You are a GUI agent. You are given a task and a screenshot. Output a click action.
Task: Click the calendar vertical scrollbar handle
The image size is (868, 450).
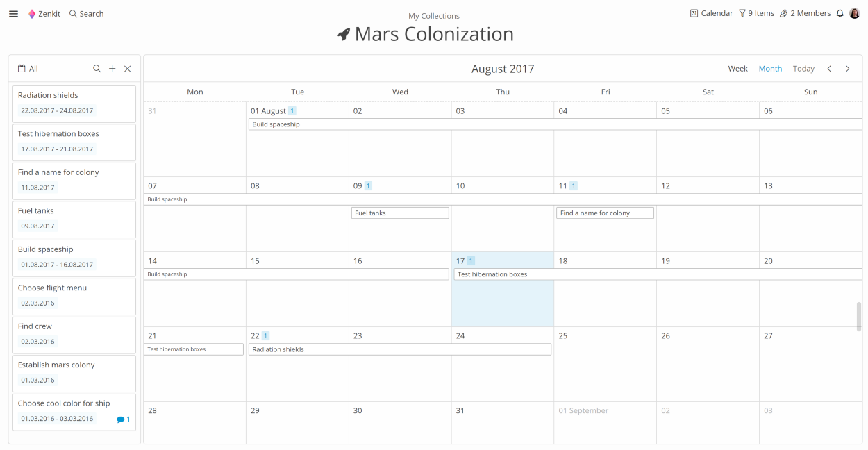[x=859, y=317]
